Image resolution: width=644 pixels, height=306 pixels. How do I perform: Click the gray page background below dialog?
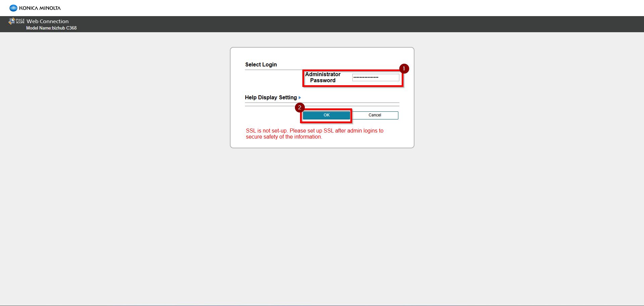[x=322, y=218]
